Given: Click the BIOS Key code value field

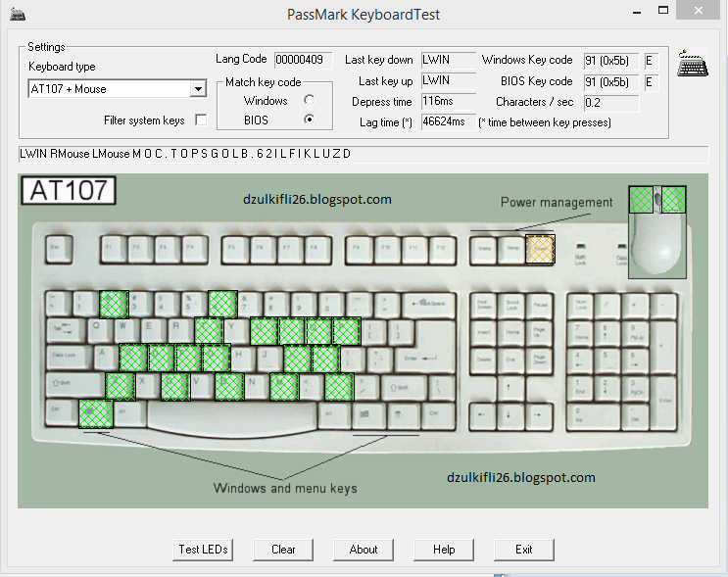Looking at the screenshot, I should 611,82.
